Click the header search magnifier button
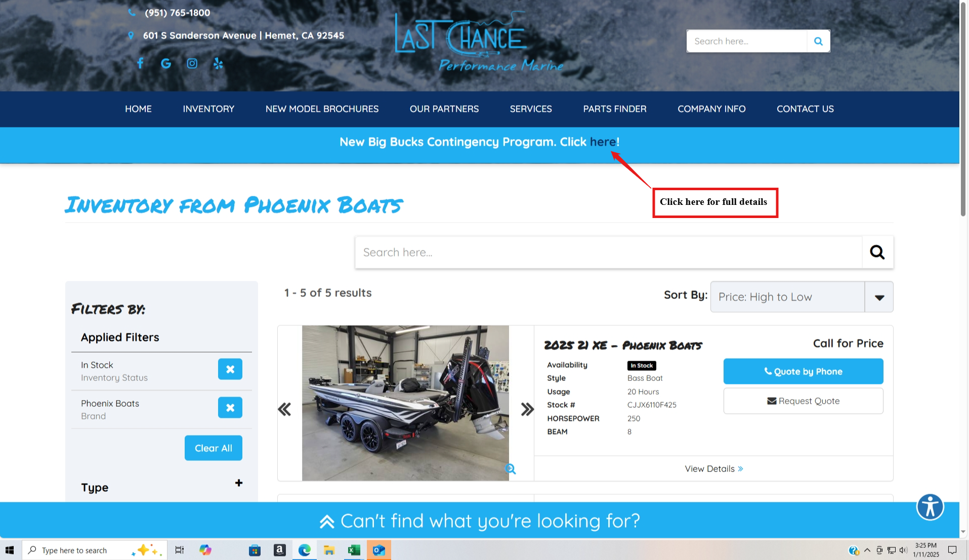Screen dimensions: 969x560 (x=818, y=41)
